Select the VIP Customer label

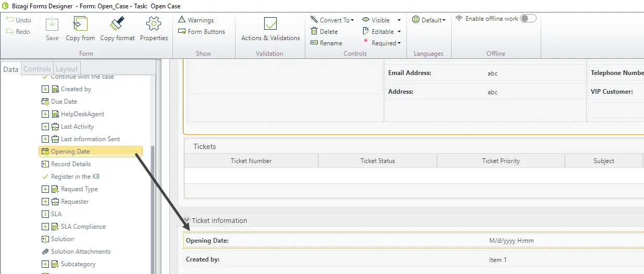[x=612, y=92]
